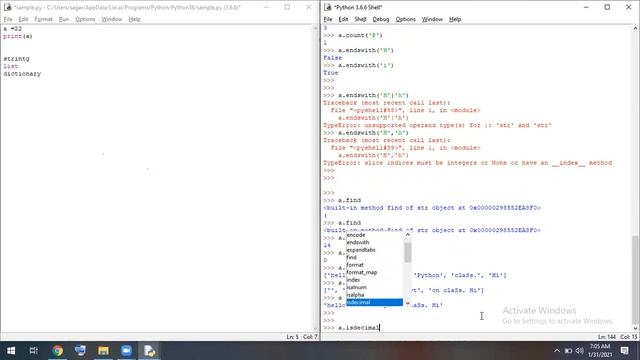Open File menu in Python Shell
The height and width of the screenshot is (360, 640).
click(x=328, y=19)
